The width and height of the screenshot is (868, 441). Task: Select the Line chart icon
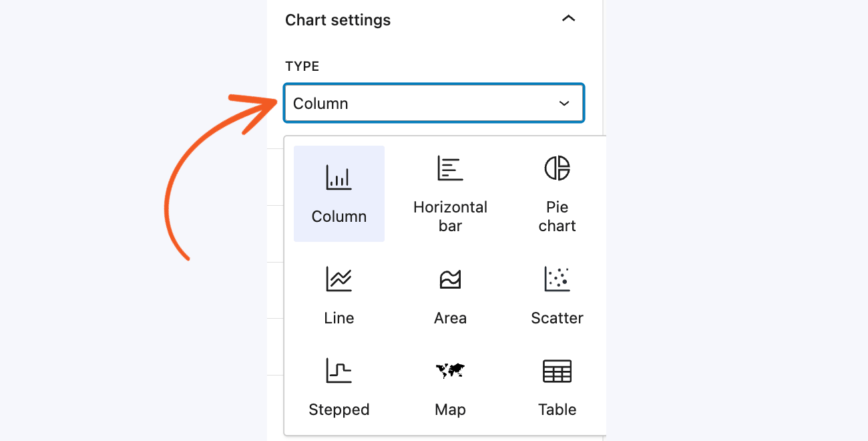(339, 279)
